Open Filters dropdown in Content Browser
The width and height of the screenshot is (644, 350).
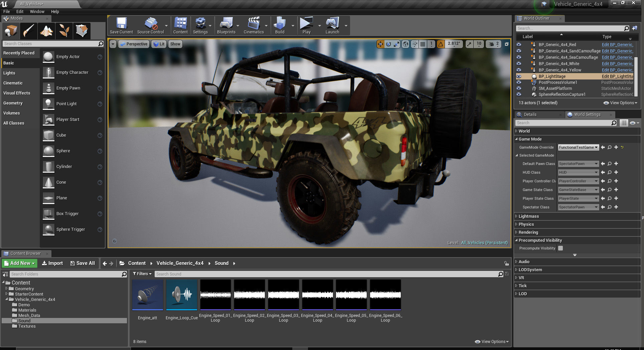pyautogui.click(x=142, y=274)
